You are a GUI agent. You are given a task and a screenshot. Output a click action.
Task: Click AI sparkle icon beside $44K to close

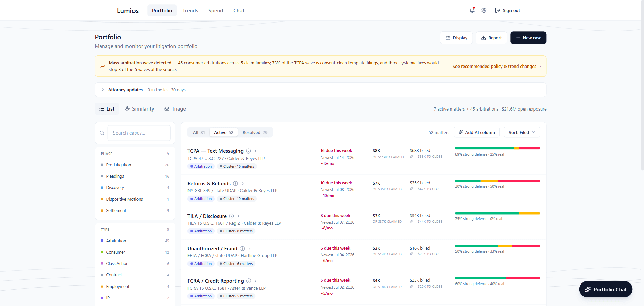click(x=411, y=222)
